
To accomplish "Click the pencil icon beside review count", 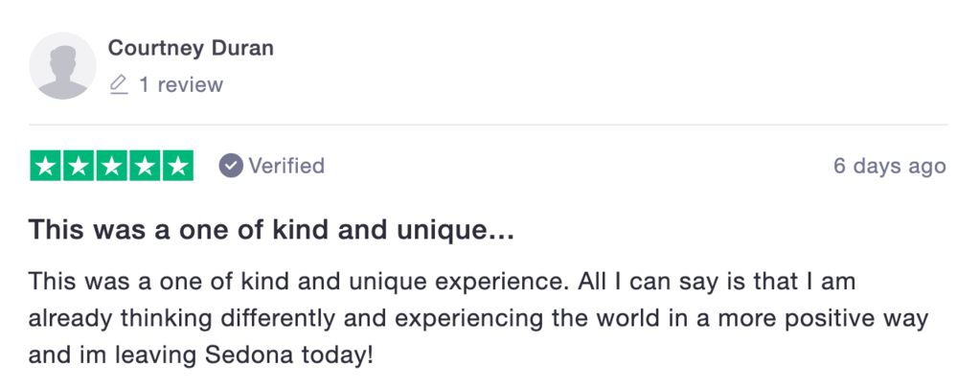I will click(119, 85).
